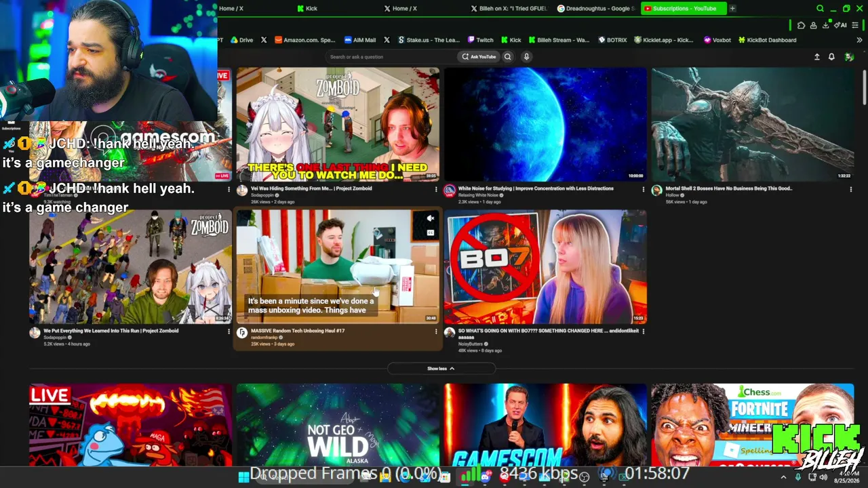Collapse the section with Show less
The height and width of the screenshot is (488, 868).
(x=441, y=369)
